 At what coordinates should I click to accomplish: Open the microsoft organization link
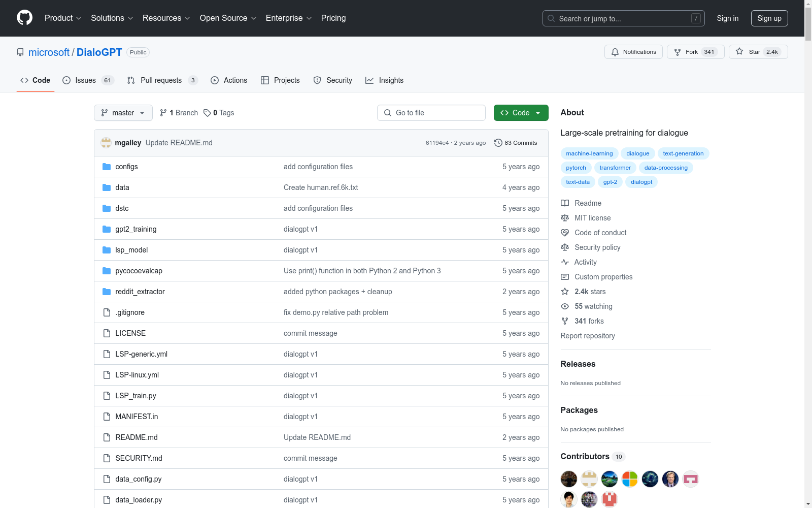click(49, 52)
